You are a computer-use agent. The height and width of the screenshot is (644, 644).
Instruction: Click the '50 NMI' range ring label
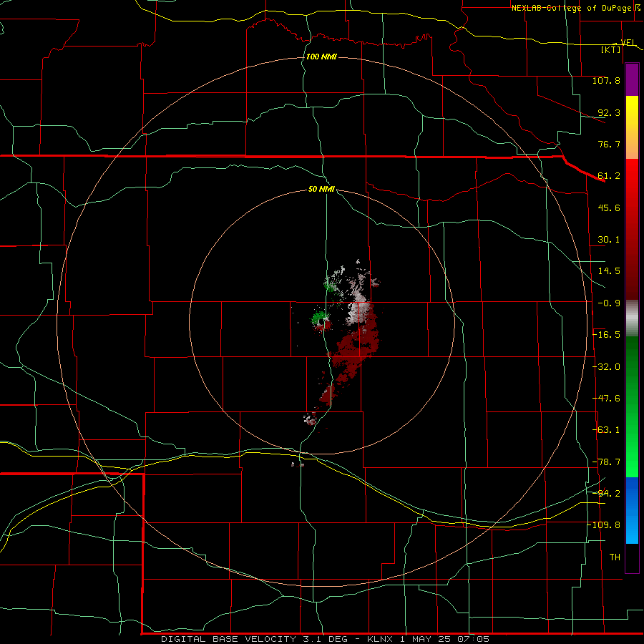[x=321, y=189]
